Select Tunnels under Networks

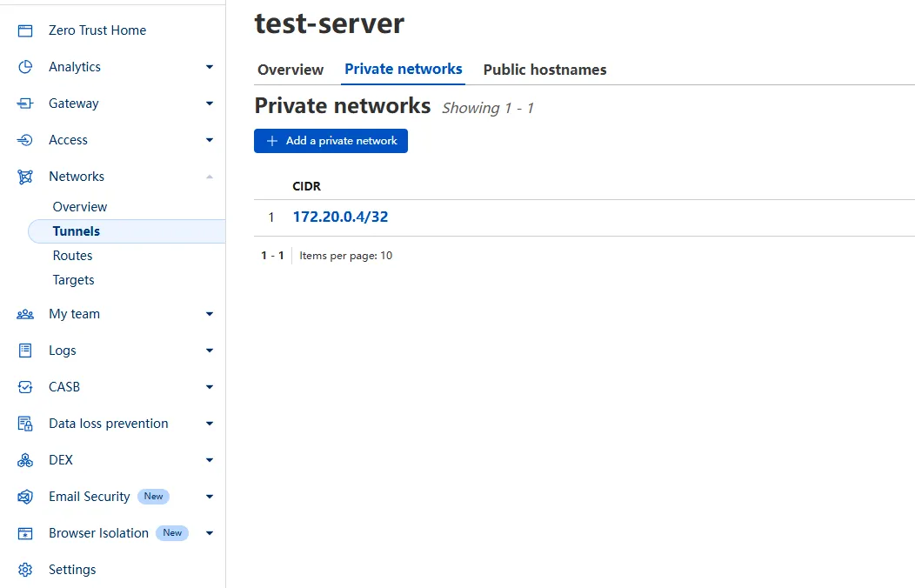click(77, 231)
